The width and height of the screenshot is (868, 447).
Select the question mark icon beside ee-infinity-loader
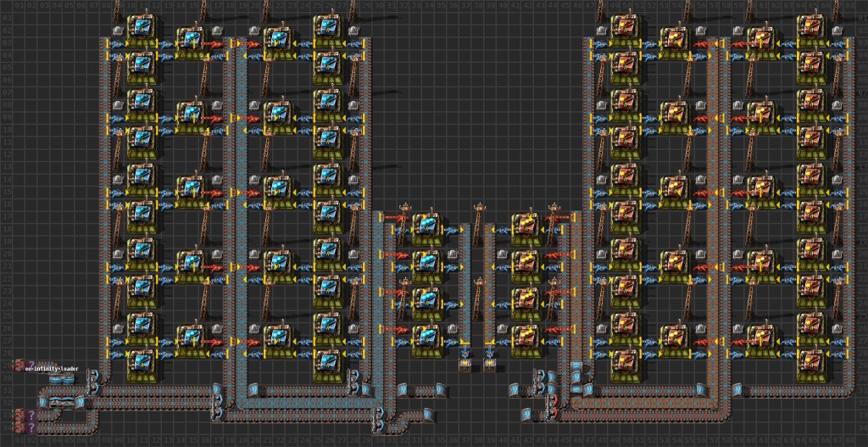point(31,365)
